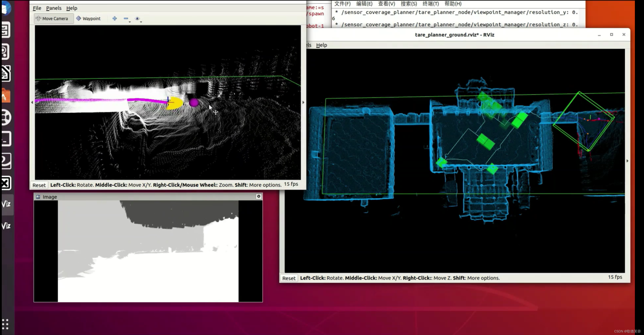Activate the Waypoint tool

pyautogui.click(x=88, y=18)
